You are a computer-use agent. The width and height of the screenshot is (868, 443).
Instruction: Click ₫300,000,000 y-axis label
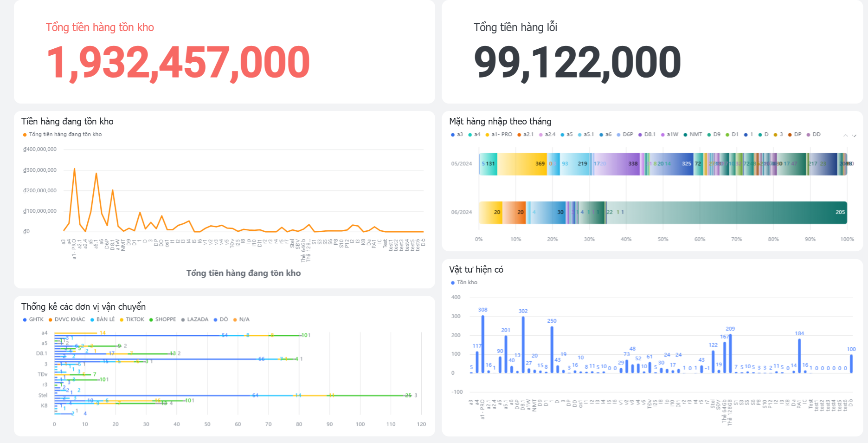(40, 170)
